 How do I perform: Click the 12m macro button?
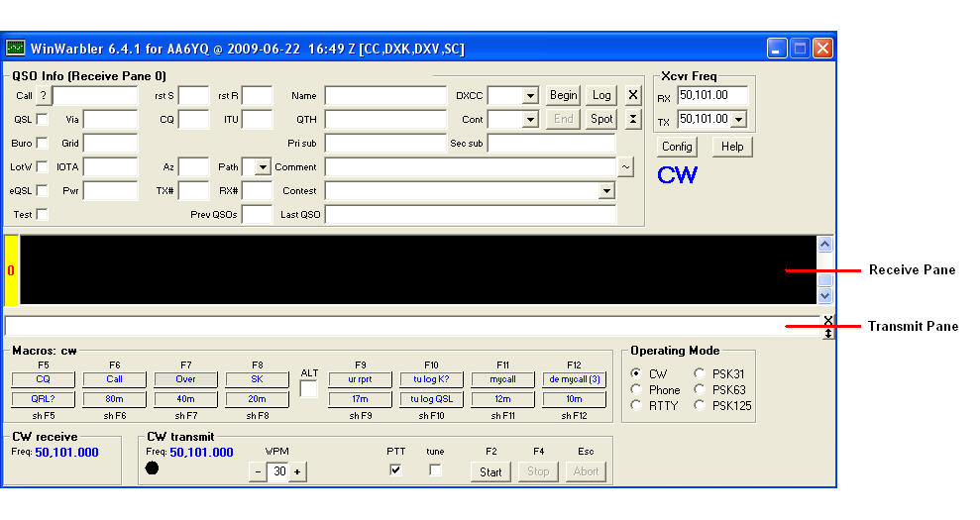(502, 399)
